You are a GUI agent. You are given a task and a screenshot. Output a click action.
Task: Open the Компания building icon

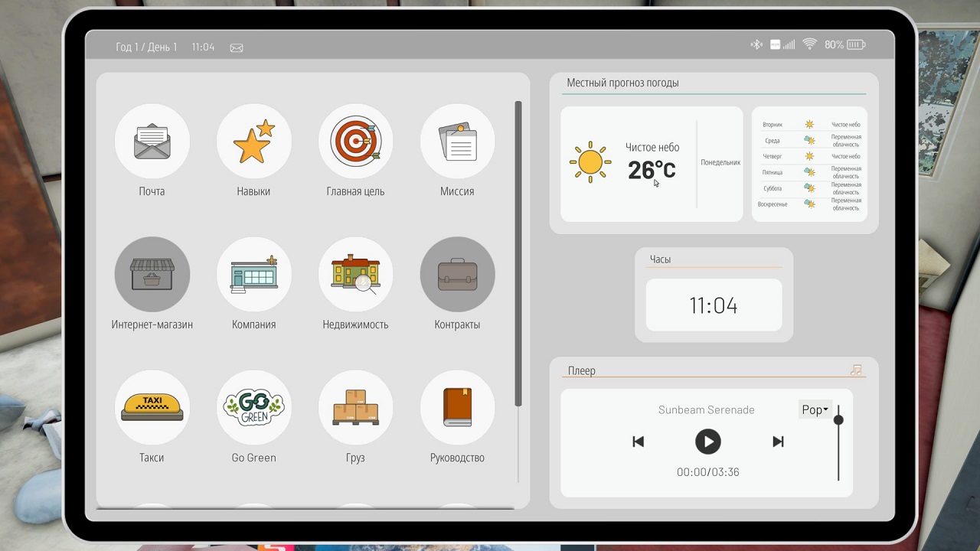coord(253,275)
